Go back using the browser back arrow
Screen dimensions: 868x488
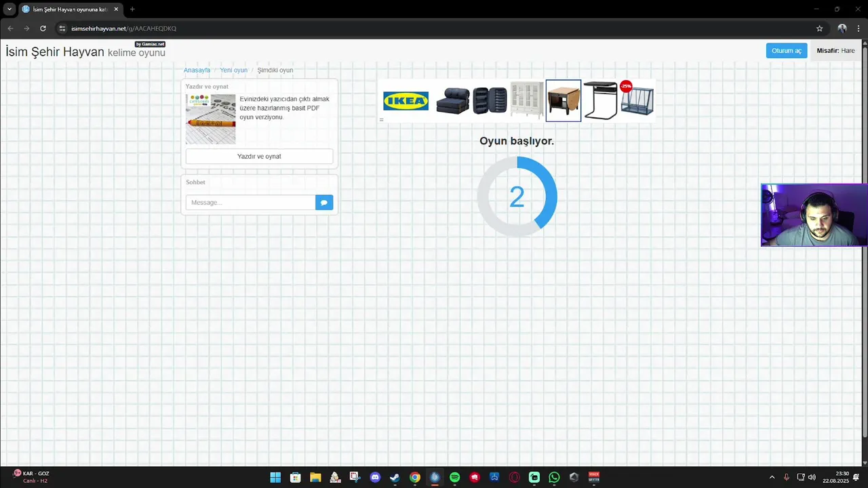point(10,28)
